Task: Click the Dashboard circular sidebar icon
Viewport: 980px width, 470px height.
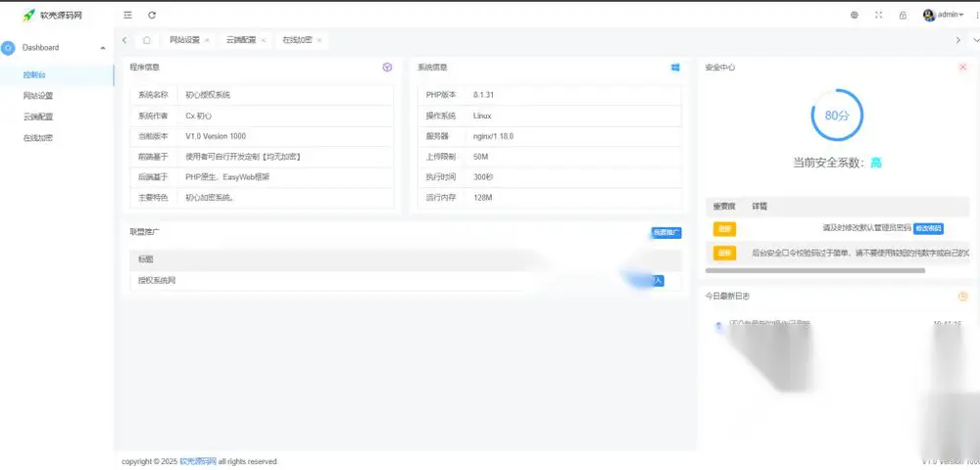Action: coord(8,47)
